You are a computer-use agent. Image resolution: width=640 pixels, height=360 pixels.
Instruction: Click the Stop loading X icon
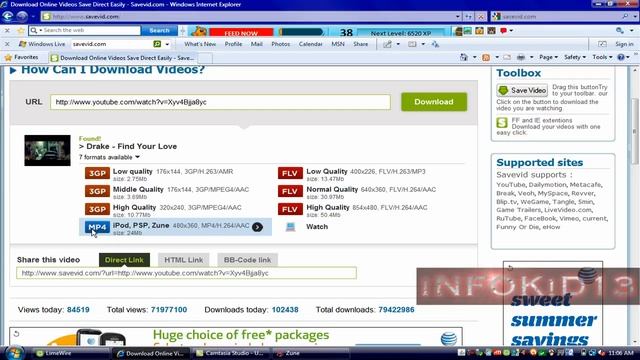[x=481, y=16]
